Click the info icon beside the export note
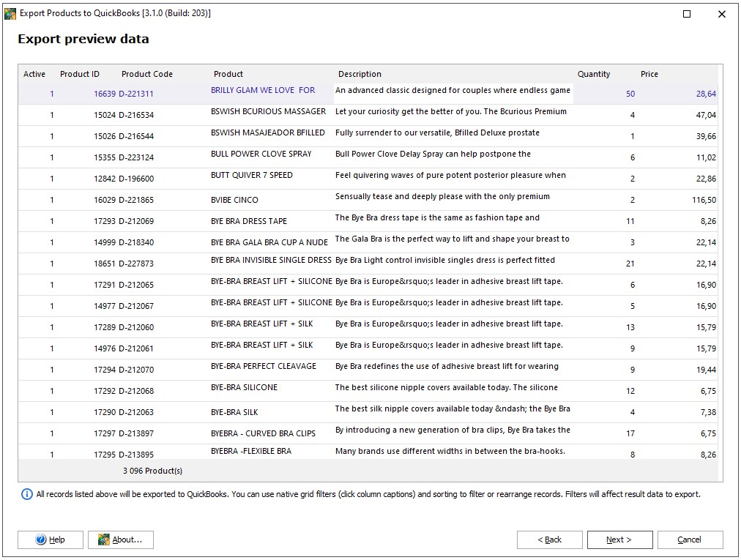Screen dimensions: 741x560 27,494
